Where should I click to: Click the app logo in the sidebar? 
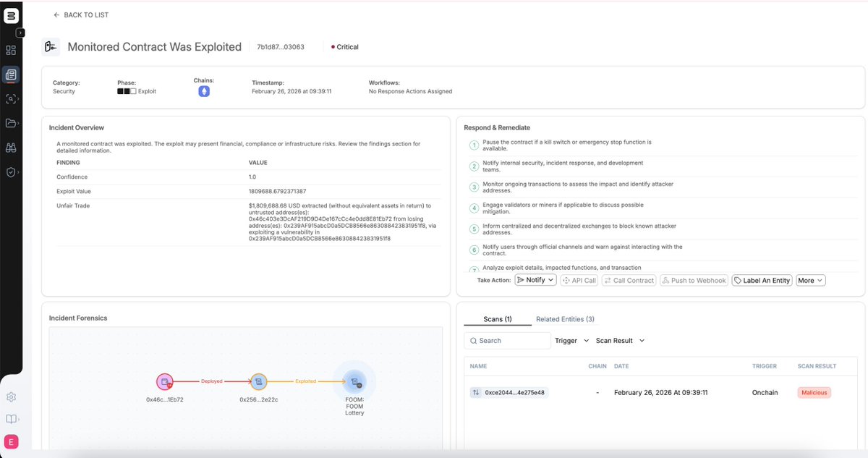pyautogui.click(x=11, y=16)
